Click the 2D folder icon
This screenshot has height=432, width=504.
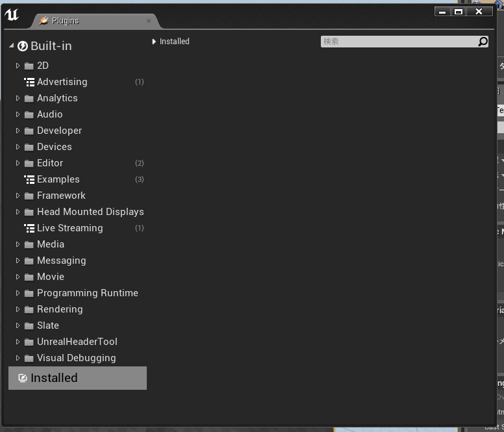click(29, 66)
